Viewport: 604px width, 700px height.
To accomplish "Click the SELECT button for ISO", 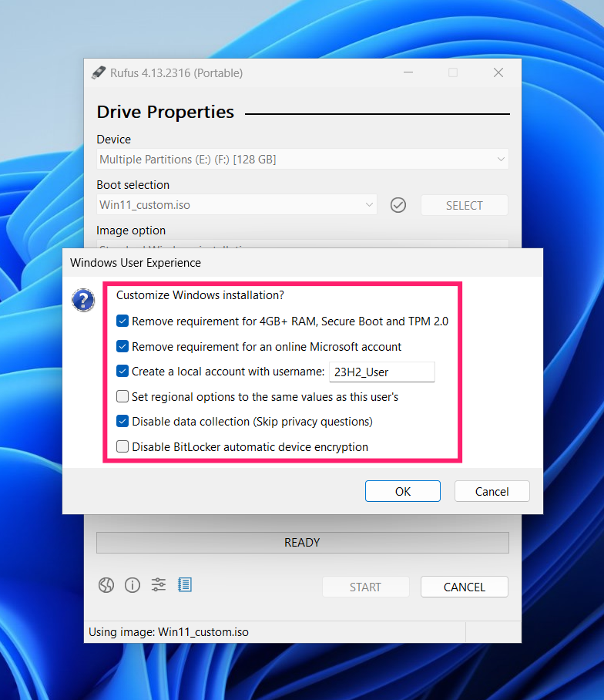I will point(465,205).
